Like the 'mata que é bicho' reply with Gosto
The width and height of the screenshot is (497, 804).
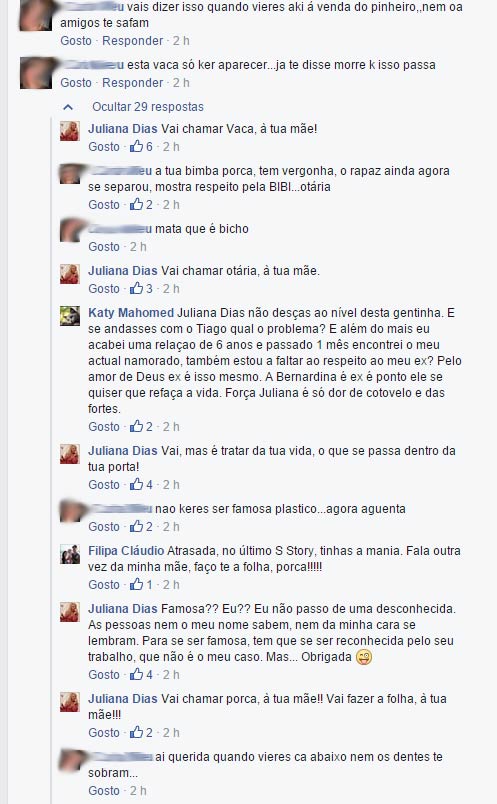(104, 247)
